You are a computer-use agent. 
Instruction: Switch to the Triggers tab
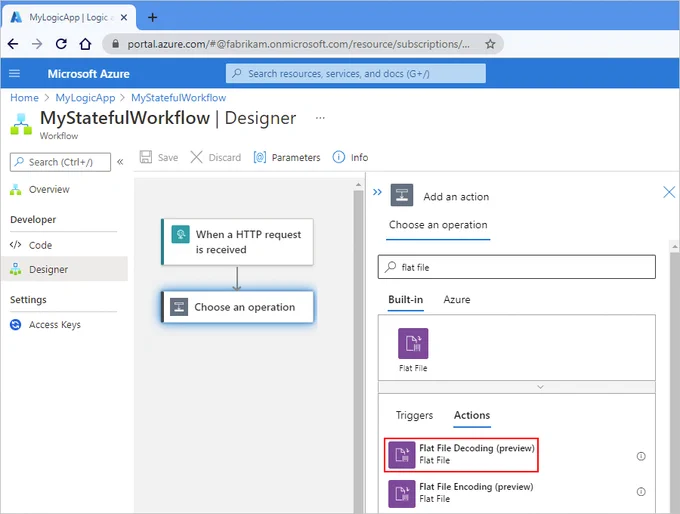pyautogui.click(x=414, y=415)
